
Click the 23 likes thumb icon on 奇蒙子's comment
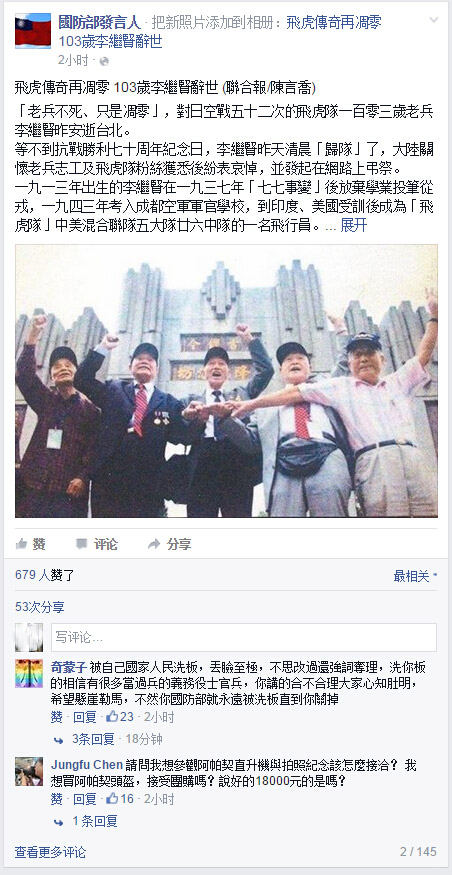pyautogui.click(x=112, y=717)
